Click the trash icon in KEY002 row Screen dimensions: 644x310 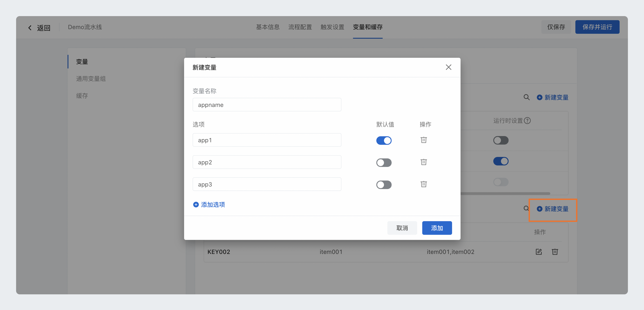[555, 252]
